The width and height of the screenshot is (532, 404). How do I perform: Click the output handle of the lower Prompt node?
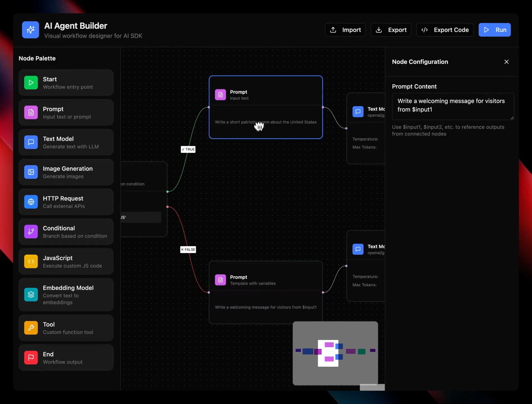point(323,292)
